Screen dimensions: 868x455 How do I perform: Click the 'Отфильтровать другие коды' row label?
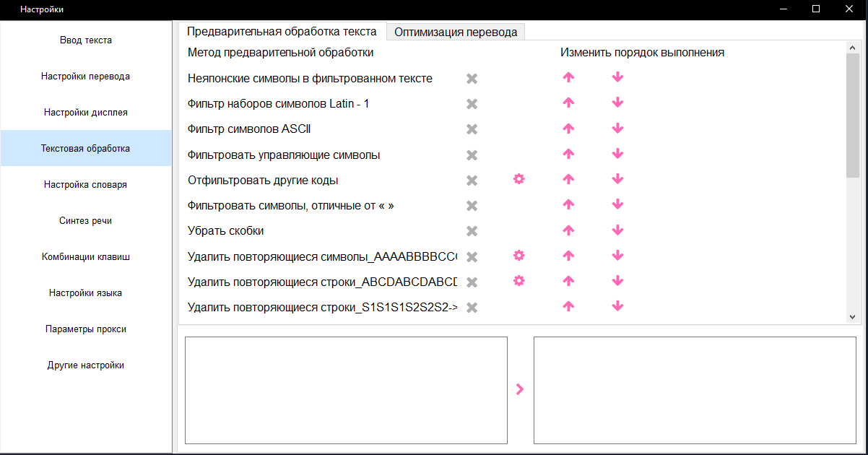[x=263, y=181]
